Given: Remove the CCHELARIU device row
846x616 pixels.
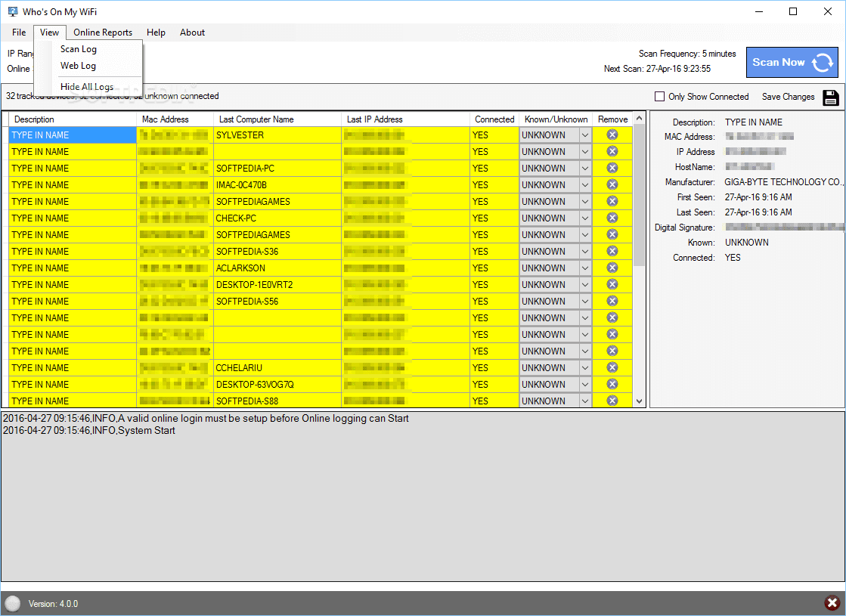Looking at the screenshot, I should [612, 367].
